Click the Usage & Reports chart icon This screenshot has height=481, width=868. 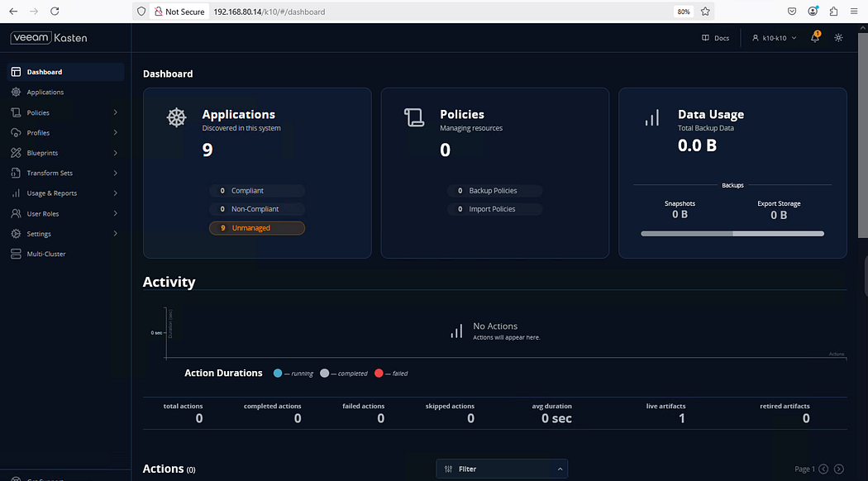[16, 193]
